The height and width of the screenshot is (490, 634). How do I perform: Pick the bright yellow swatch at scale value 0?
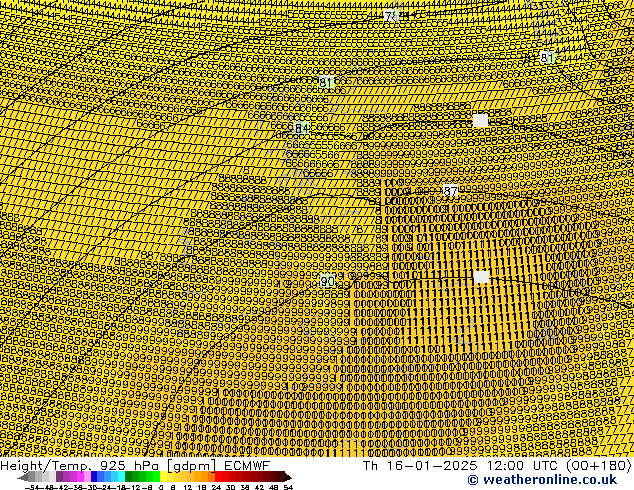(x=163, y=477)
